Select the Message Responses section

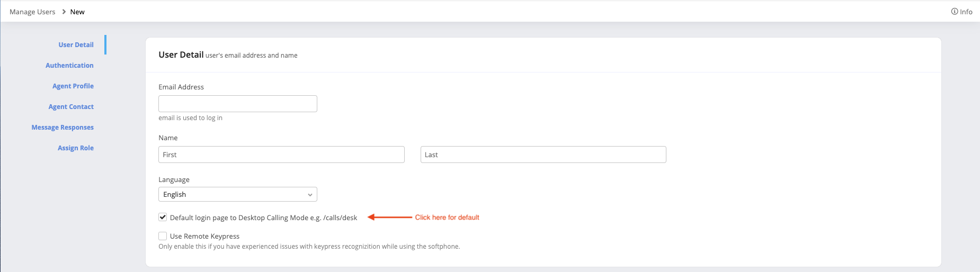(63, 127)
